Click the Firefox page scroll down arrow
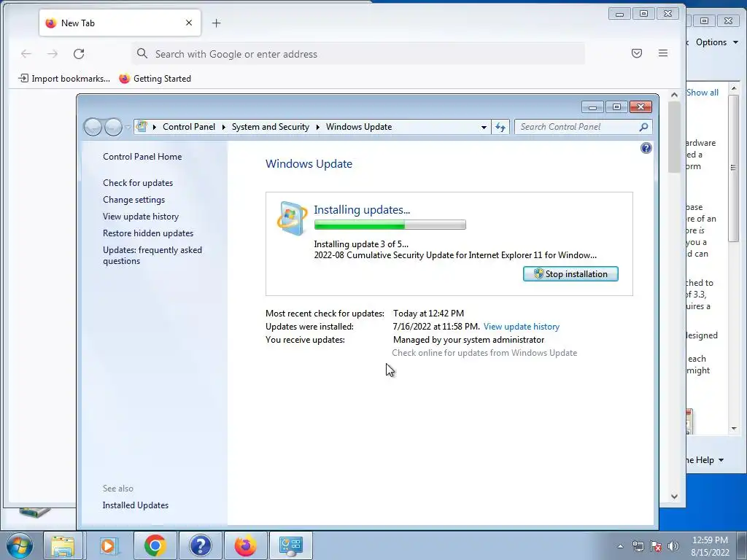The image size is (747, 560). pyautogui.click(x=674, y=496)
